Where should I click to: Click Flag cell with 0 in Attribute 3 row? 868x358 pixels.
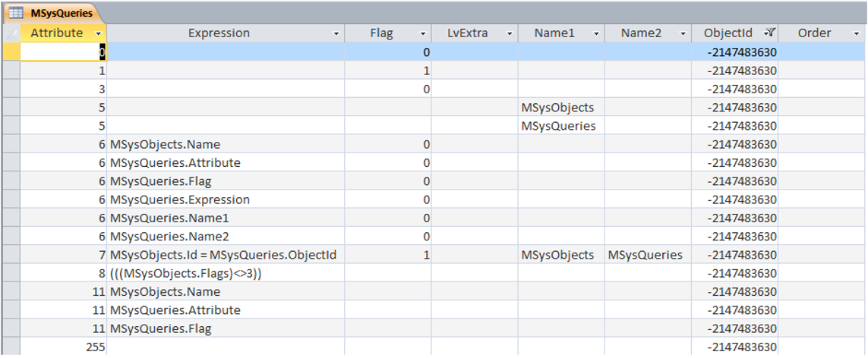pyautogui.click(x=388, y=89)
